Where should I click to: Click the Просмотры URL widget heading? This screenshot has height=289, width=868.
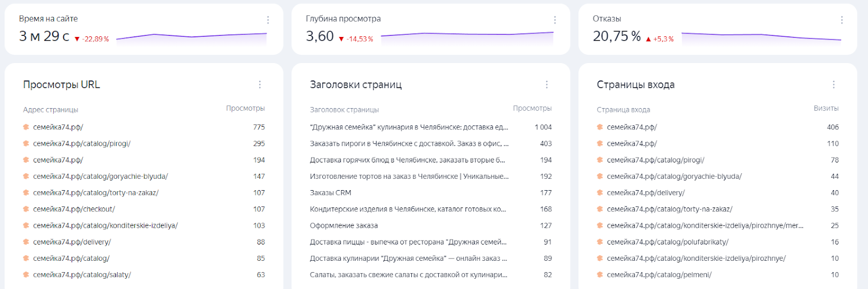(61, 85)
